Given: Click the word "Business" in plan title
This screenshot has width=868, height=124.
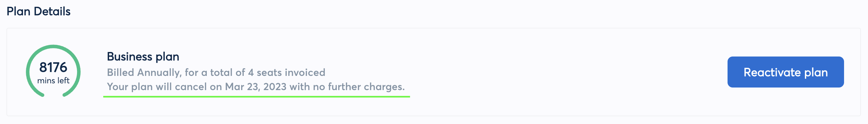Looking at the screenshot, I should click(130, 57).
